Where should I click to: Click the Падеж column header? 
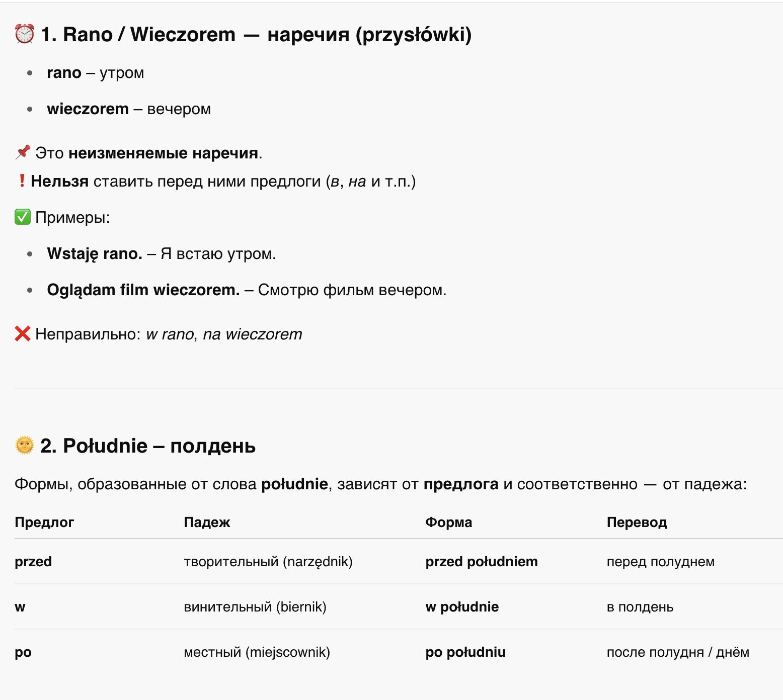pos(207,522)
